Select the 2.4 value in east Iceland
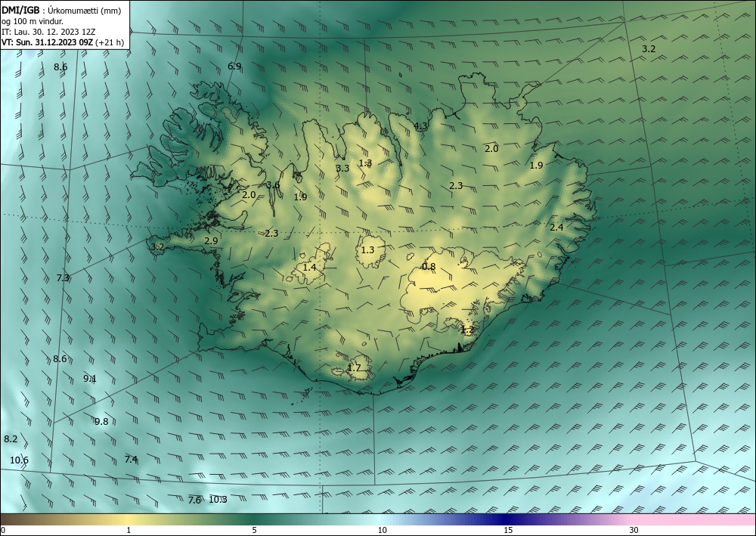Screen dimensions: 756x536 [x=556, y=227]
